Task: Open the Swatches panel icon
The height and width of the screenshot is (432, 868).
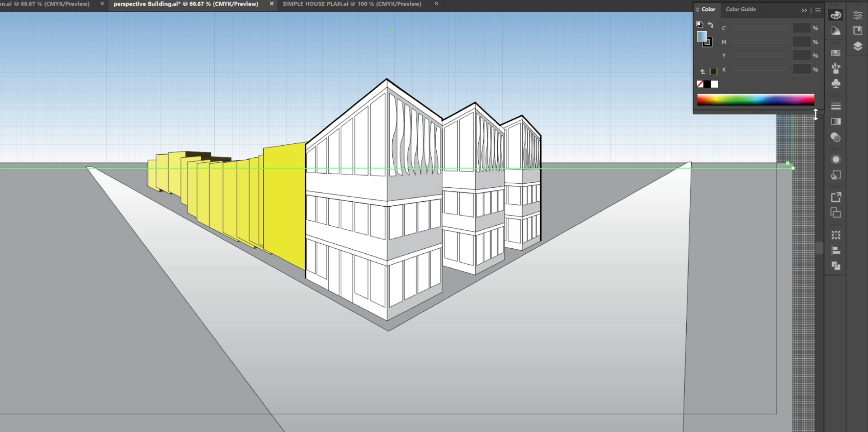Action: pyautogui.click(x=835, y=53)
